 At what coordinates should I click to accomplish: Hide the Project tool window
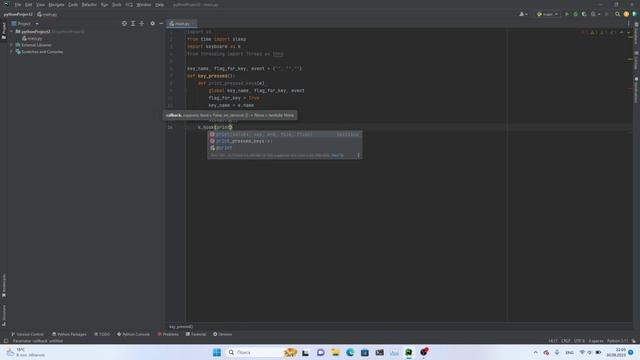tap(161, 24)
